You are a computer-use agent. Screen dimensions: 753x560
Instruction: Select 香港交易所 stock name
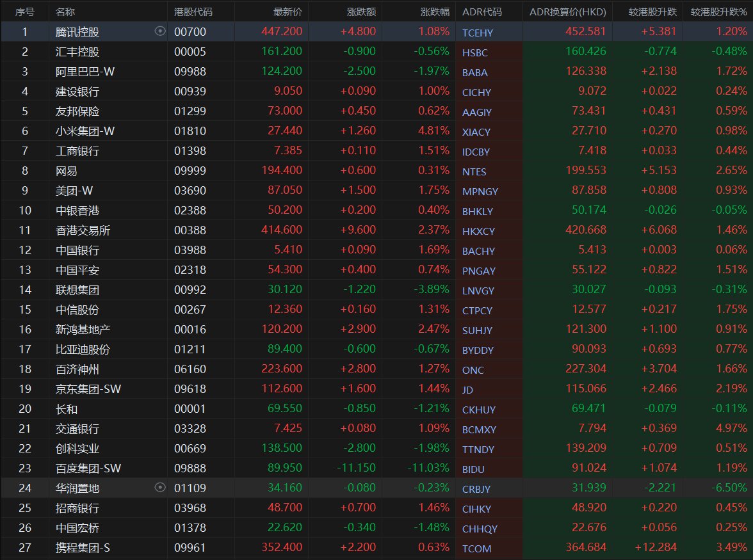tap(83, 230)
